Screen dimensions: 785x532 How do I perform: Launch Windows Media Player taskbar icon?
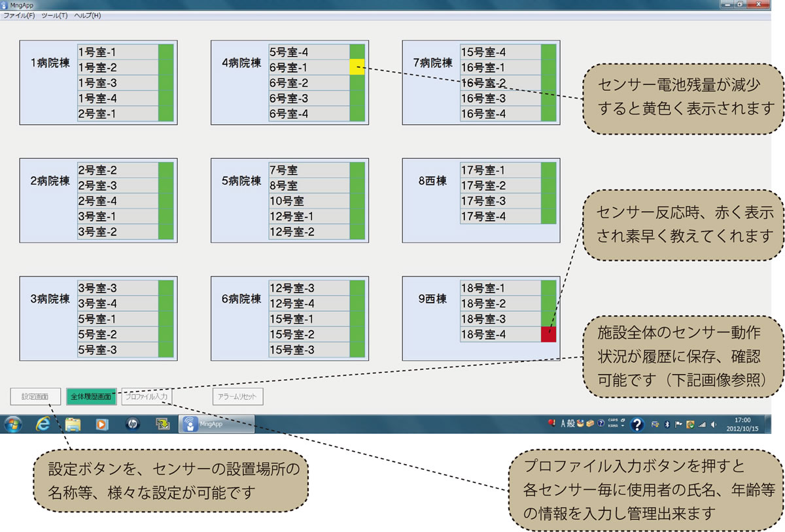pos(102,424)
